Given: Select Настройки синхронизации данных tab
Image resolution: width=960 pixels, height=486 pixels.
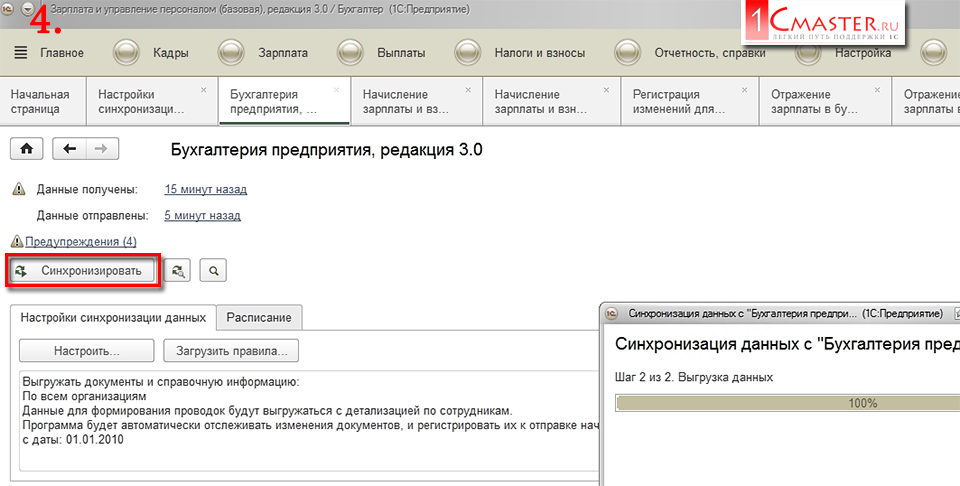Looking at the screenshot, I should (113, 318).
